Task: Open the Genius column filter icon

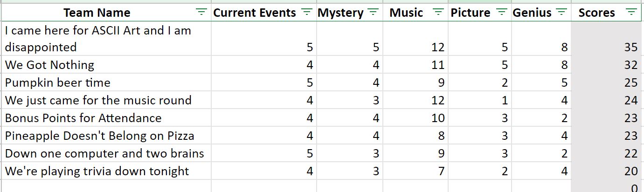Action: pyautogui.click(x=562, y=13)
